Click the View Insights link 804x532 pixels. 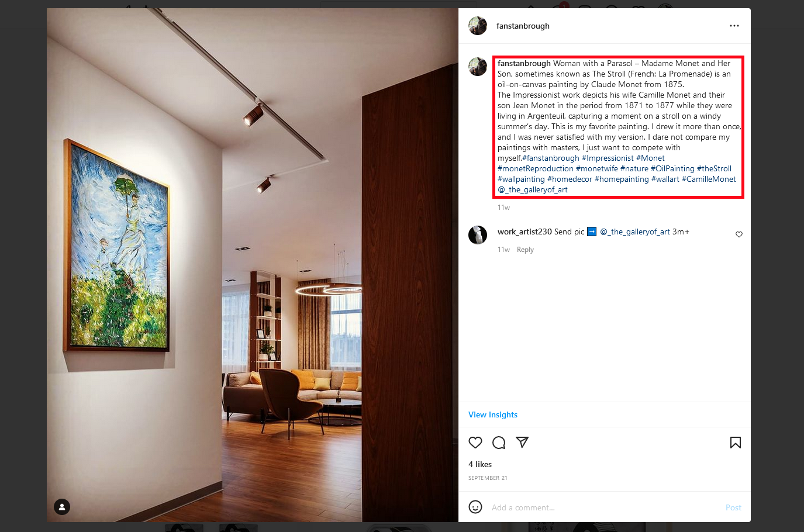coord(493,414)
